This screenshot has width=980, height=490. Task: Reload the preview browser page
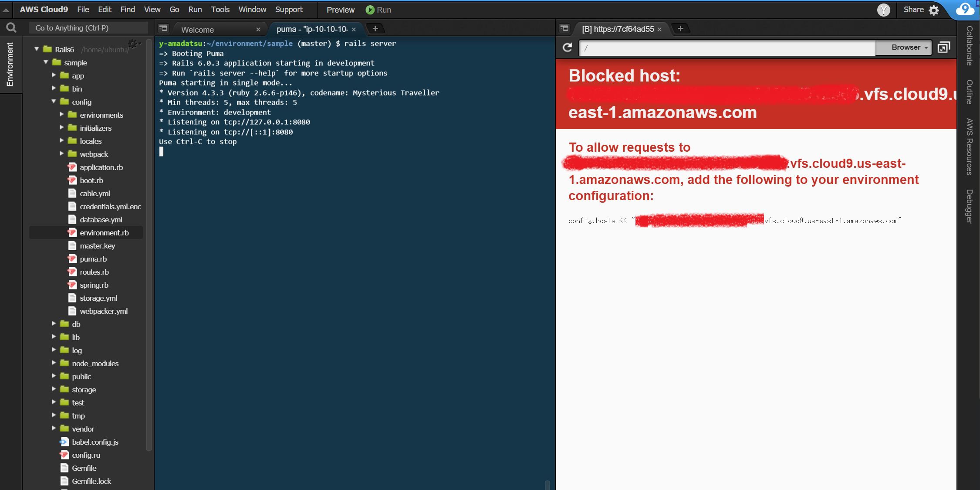[x=567, y=47]
